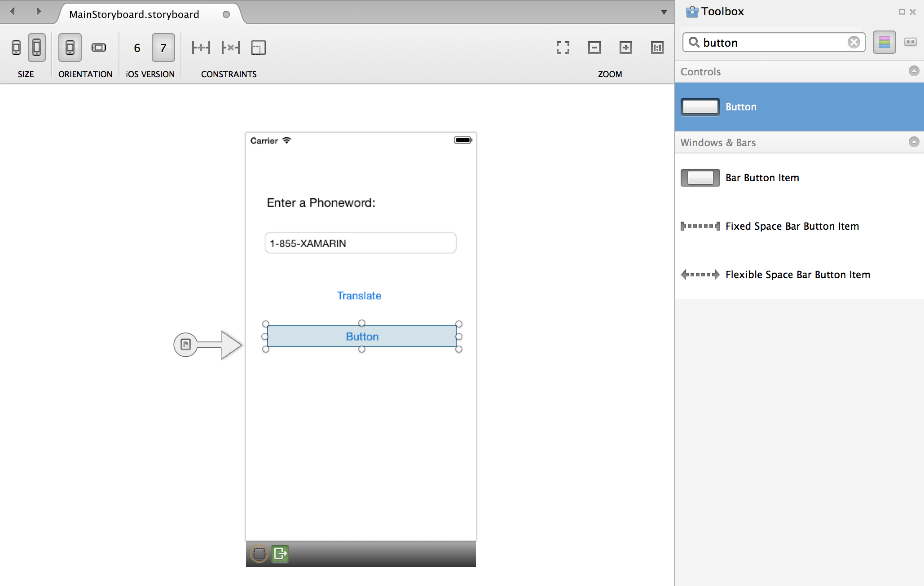Collapse the Windows & Bars section
This screenshot has height=586, width=924.
click(x=914, y=142)
